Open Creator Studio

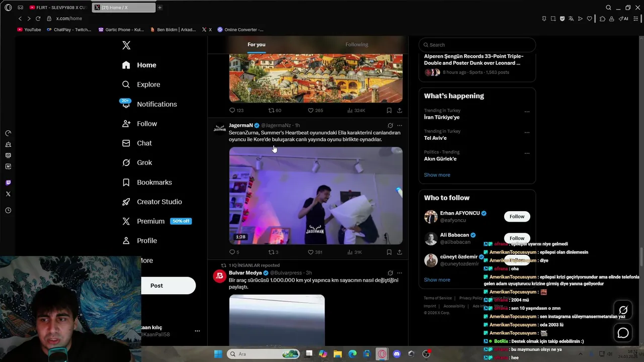pos(152,202)
